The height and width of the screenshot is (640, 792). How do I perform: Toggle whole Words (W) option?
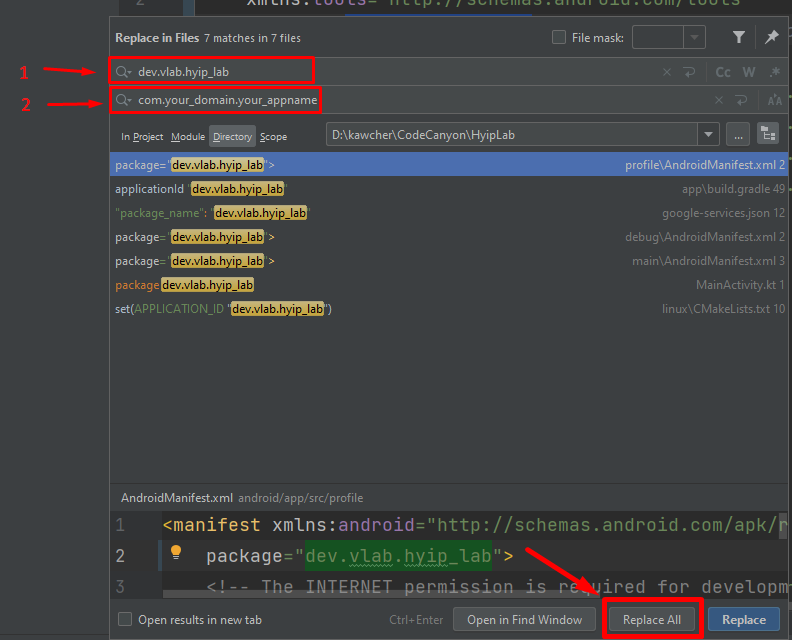coord(748,72)
